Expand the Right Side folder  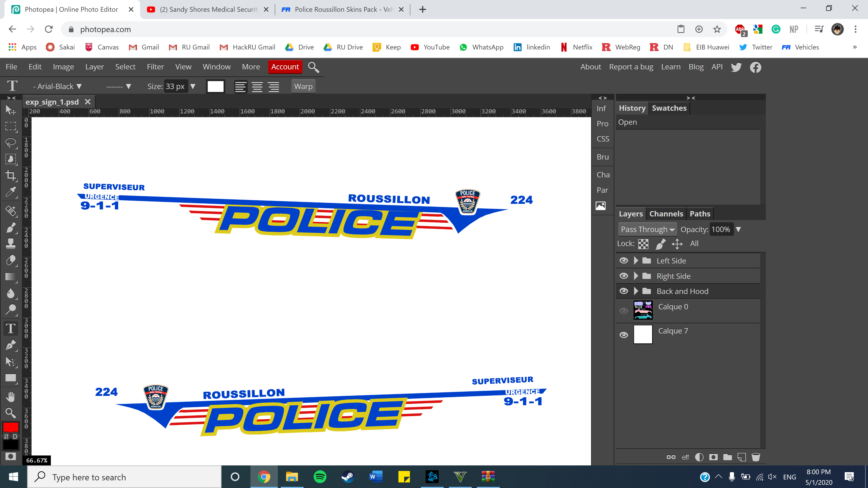point(636,276)
